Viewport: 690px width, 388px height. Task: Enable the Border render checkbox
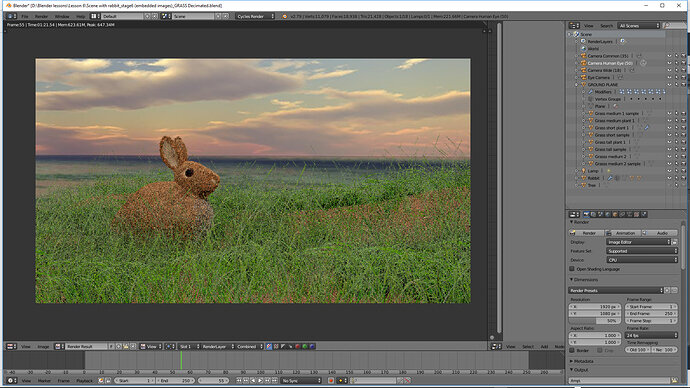(x=572, y=350)
